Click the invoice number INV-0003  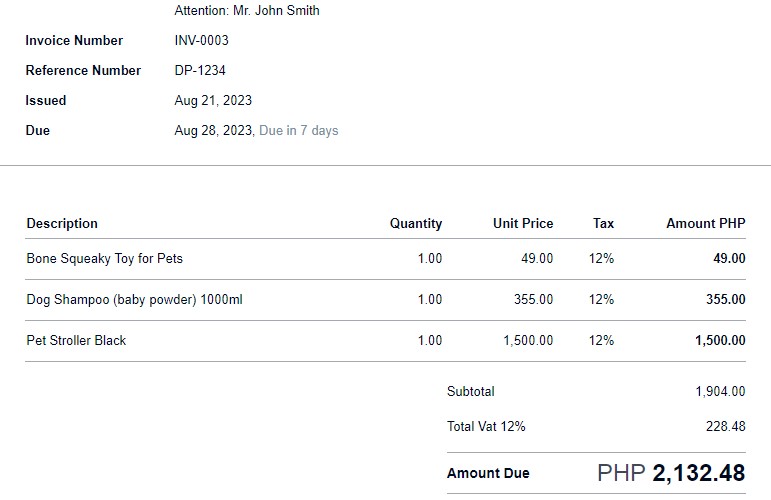(x=201, y=41)
